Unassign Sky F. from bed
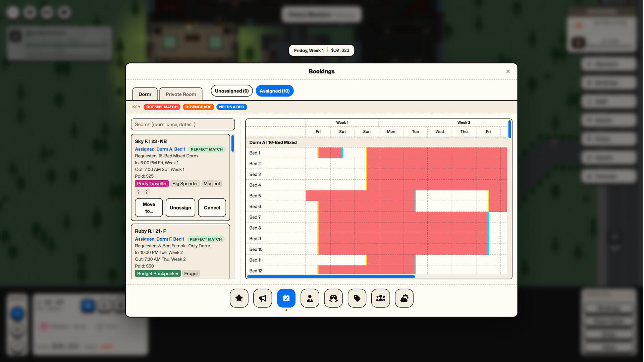This screenshot has width=644, height=362. click(180, 207)
